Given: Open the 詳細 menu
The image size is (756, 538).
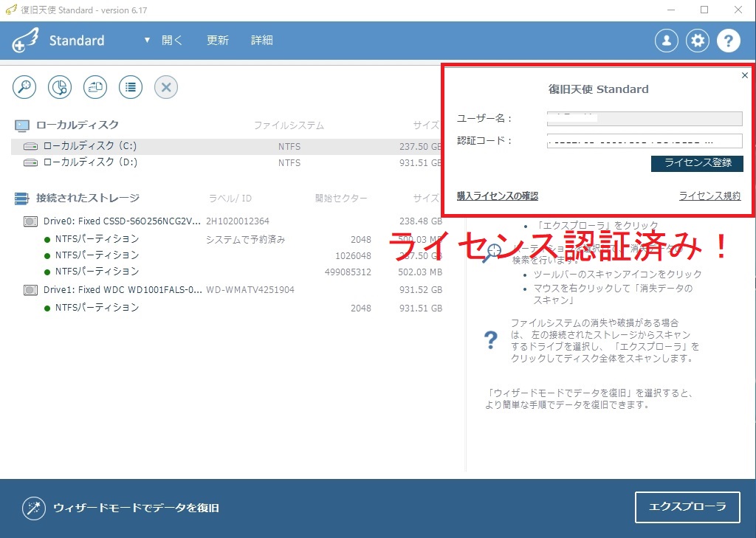Looking at the screenshot, I should pyautogui.click(x=262, y=41).
